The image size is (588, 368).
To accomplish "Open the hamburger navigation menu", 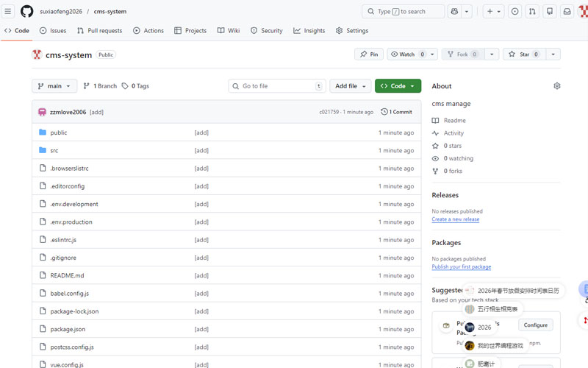I will 8,11.
